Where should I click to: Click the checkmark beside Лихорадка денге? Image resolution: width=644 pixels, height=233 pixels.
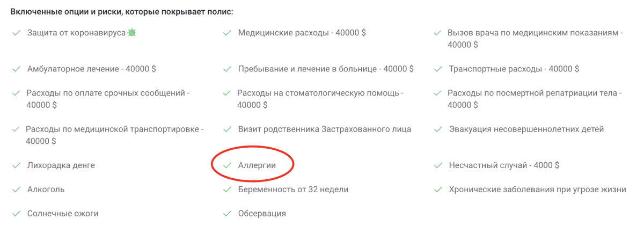(x=16, y=165)
